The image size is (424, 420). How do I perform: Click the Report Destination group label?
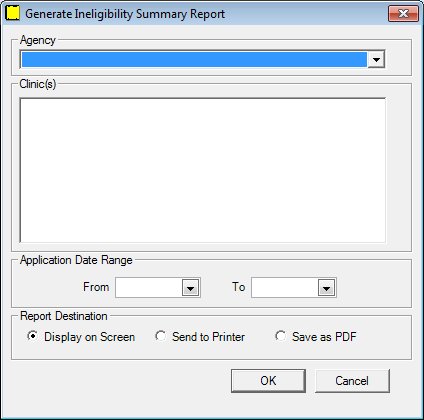point(64,316)
